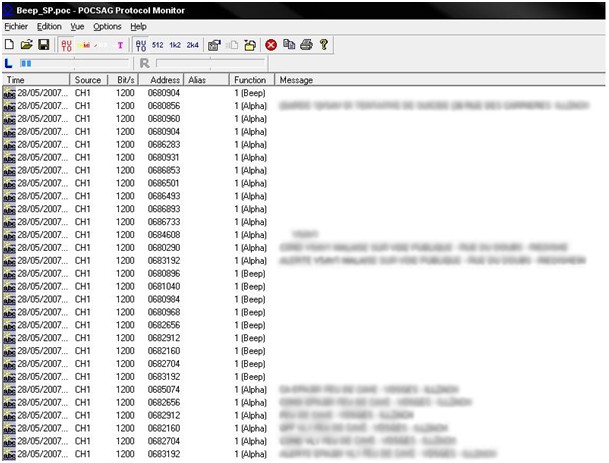Viewport: 609px width, 463px height.
Task: Click the abc icon of row 0680960
Action: (x=9, y=119)
